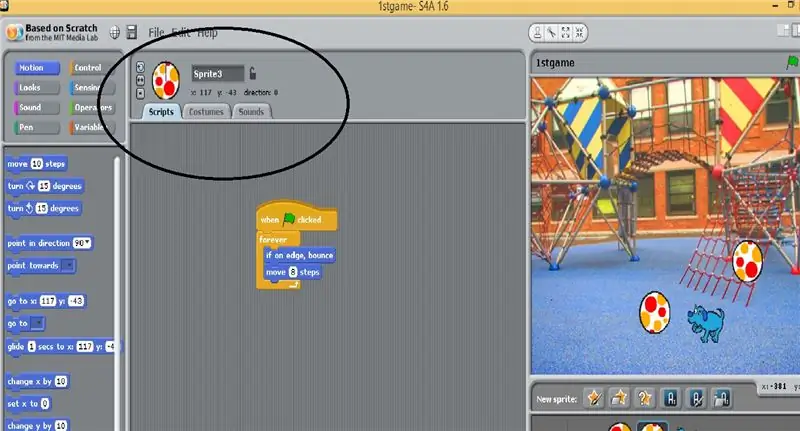Select the Control block category
Viewport: 800px width, 431px height.
pos(91,68)
